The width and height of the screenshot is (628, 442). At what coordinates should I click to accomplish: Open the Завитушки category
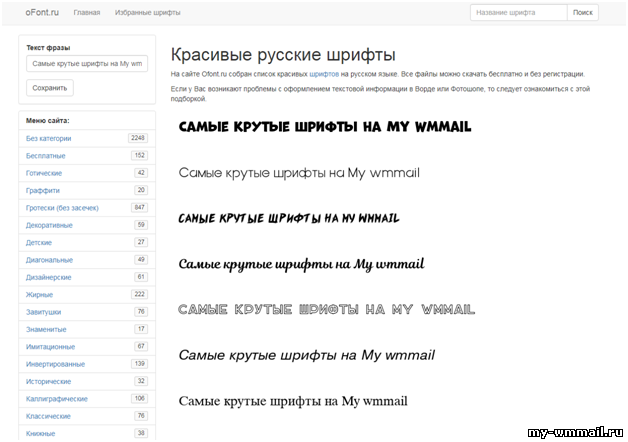point(44,312)
